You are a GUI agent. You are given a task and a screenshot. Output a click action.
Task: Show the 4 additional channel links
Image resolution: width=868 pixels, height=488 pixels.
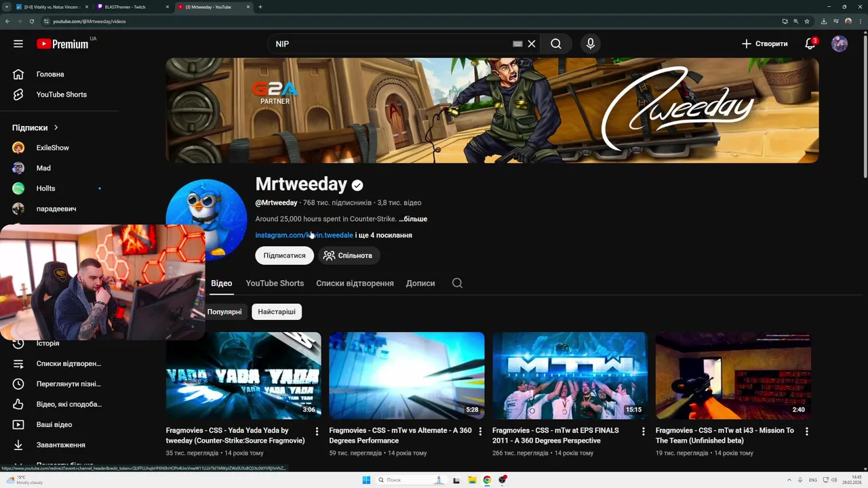(x=384, y=235)
